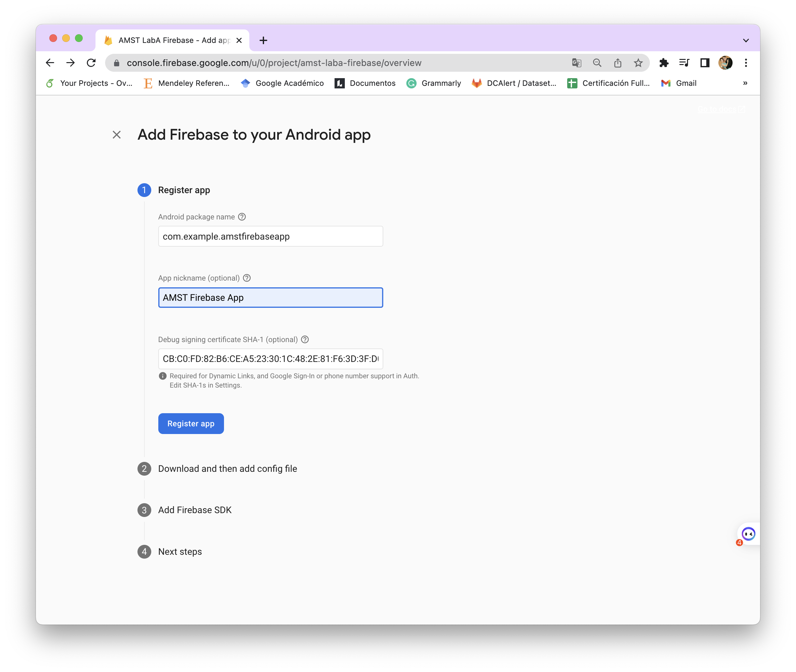This screenshot has width=796, height=672.
Task: Bookmark this page with the star icon
Action: click(638, 63)
